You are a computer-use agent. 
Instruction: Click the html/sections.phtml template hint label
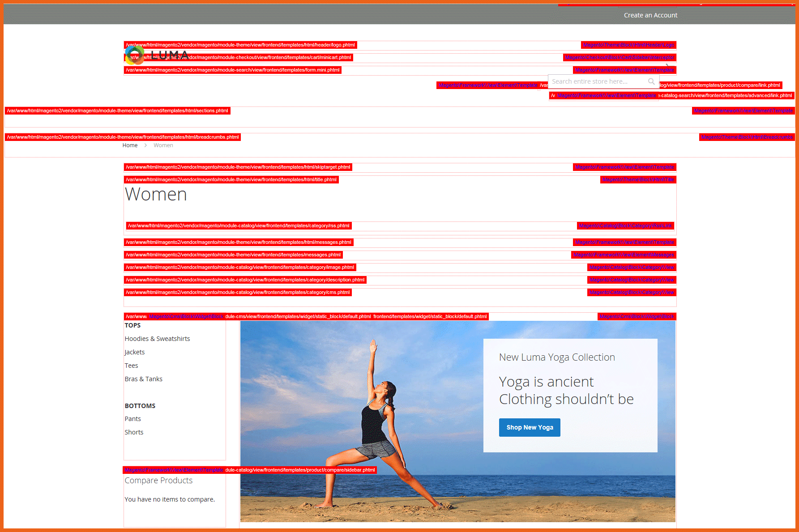[118, 111]
